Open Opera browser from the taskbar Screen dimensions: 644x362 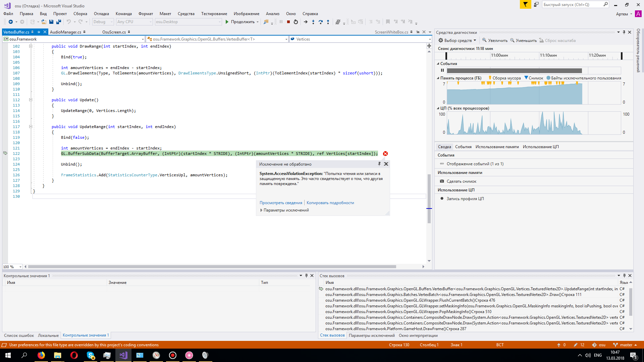pos(74,355)
